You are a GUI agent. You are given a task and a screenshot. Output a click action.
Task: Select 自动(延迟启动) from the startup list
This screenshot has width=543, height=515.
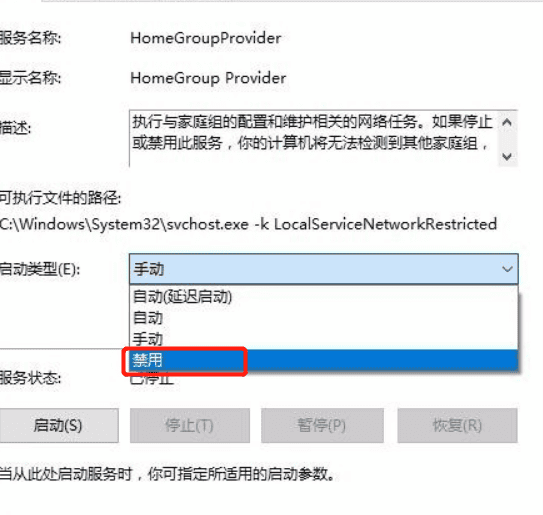pyautogui.click(x=323, y=296)
